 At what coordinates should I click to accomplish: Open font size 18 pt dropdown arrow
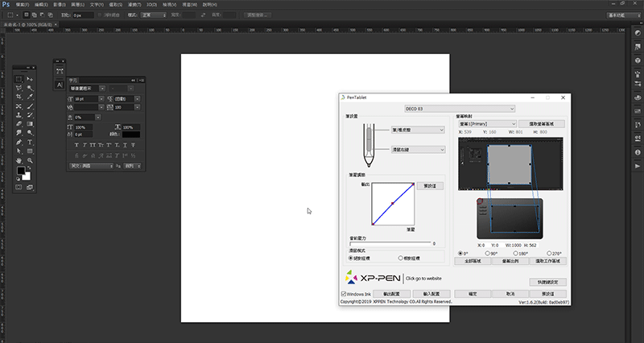coord(101,99)
